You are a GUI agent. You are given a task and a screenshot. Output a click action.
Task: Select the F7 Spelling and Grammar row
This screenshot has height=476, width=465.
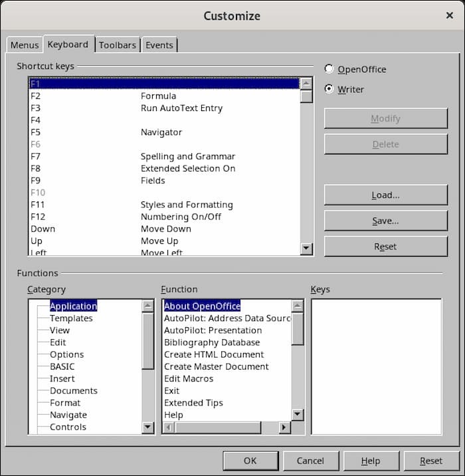point(164,156)
